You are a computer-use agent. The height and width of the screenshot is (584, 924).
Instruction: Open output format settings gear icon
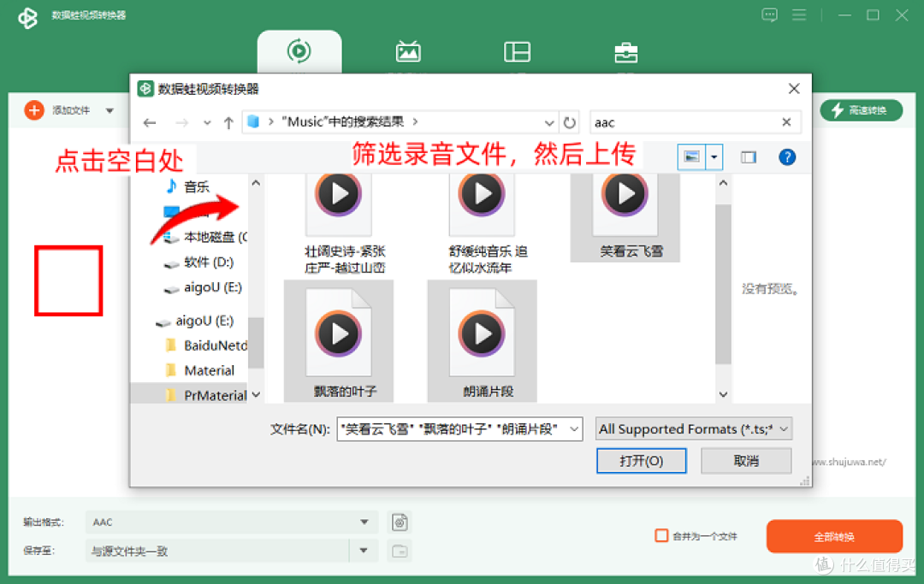pos(400,522)
